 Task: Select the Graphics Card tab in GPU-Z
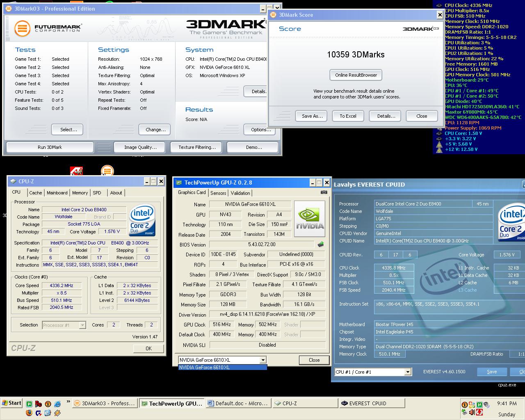pos(192,192)
